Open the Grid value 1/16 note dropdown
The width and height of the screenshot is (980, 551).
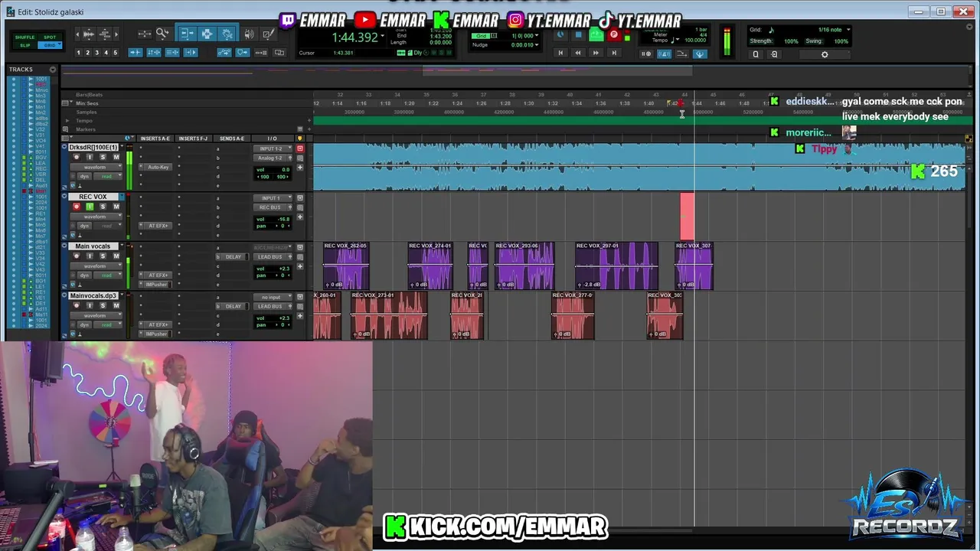[848, 29]
